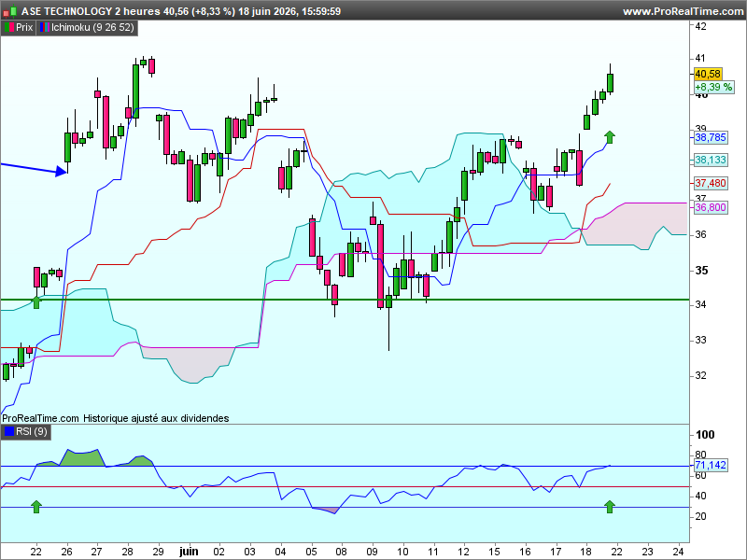
Task: Click the date label 24 on time axis
Action: click(678, 552)
